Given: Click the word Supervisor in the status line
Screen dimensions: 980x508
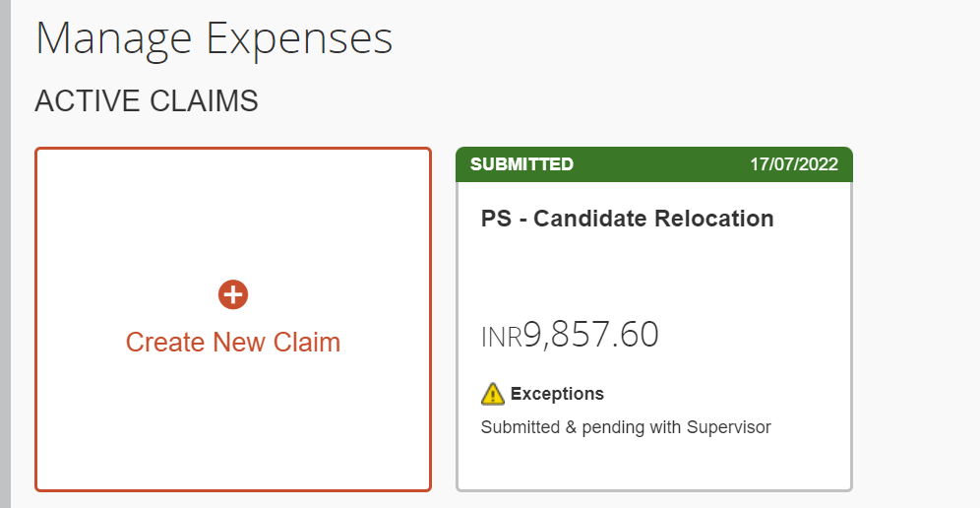Looking at the screenshot, I should pyautogui.click(x=729, y=427).
